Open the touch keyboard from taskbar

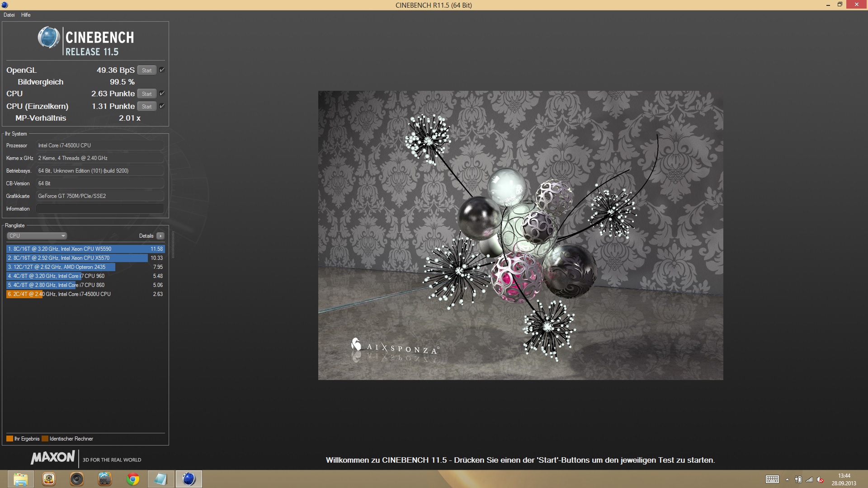pyautogui.click(x=772, y=479)
